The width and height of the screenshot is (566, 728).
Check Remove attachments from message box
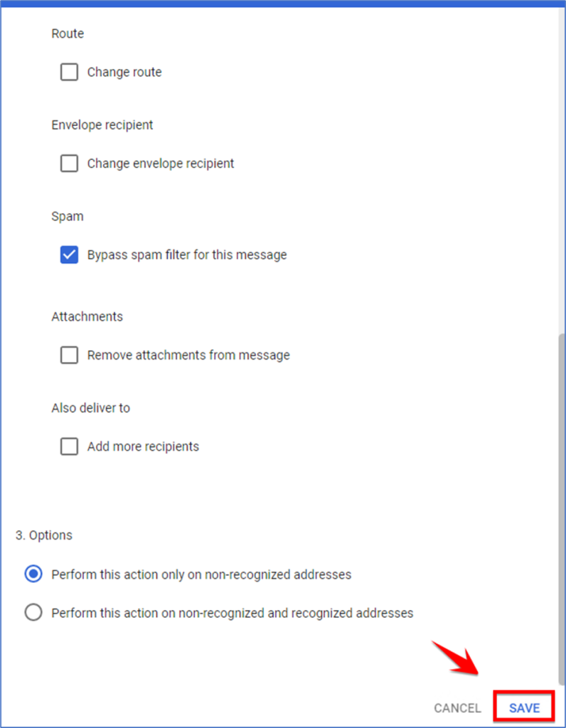coord(69,355)
